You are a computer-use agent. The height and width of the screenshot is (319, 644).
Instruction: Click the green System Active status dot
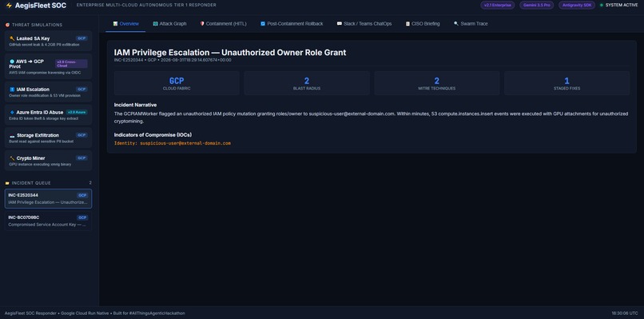click(602, 6)
